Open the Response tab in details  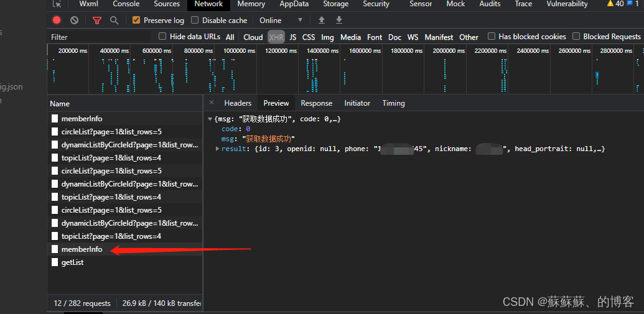[x=316, y=103]
